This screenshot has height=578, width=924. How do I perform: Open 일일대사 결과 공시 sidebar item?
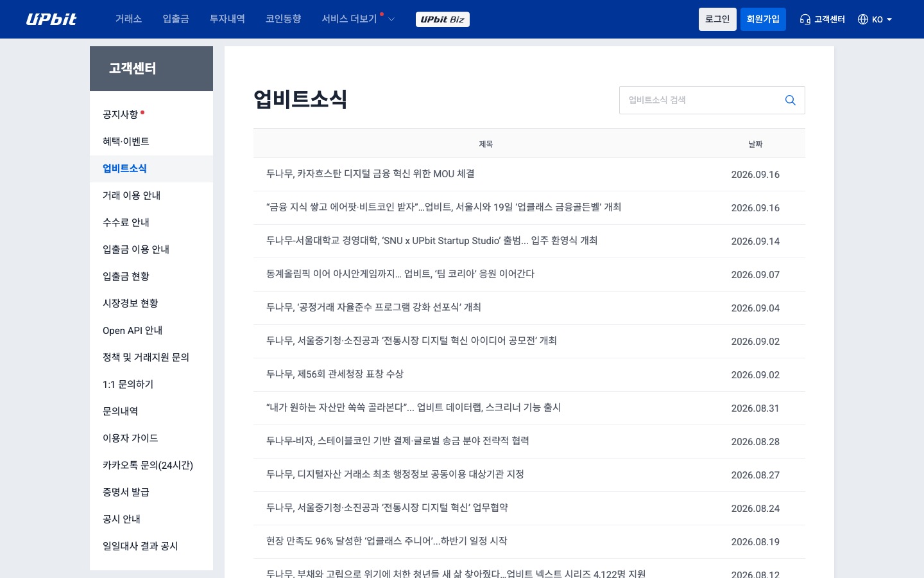151,546
